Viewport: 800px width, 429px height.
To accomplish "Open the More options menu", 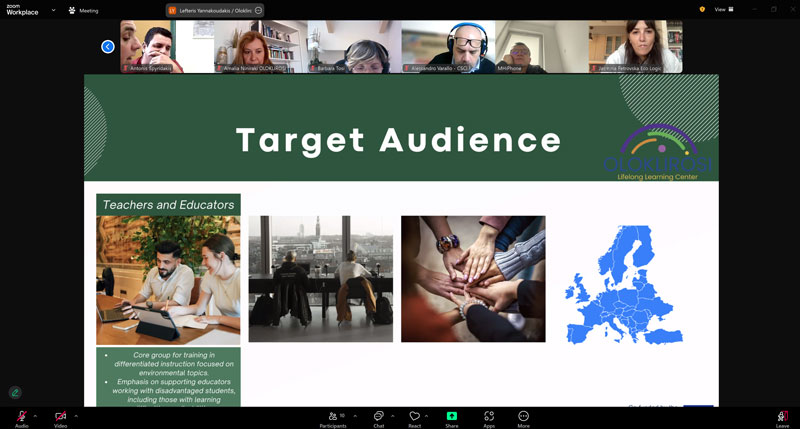I will pos(523,416).
